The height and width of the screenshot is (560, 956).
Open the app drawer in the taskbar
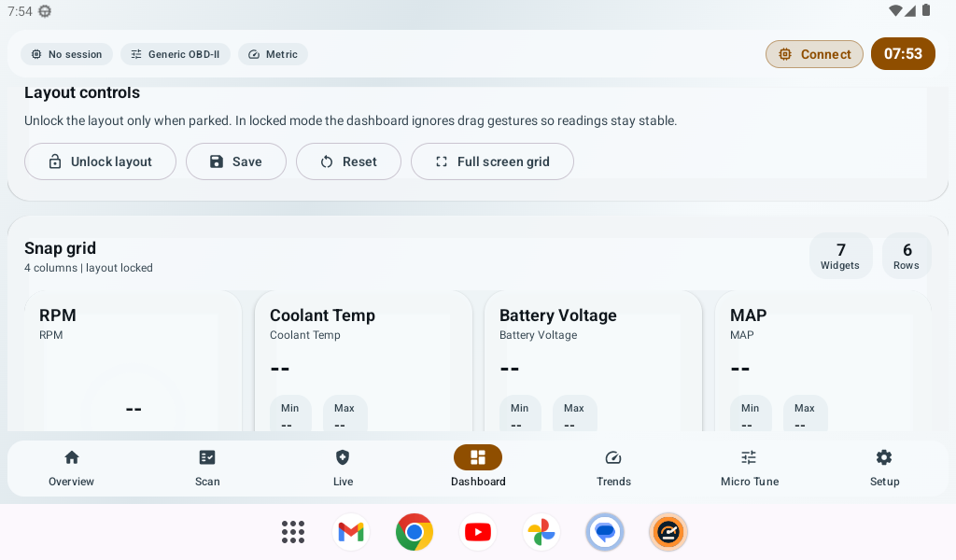(292, 531)
